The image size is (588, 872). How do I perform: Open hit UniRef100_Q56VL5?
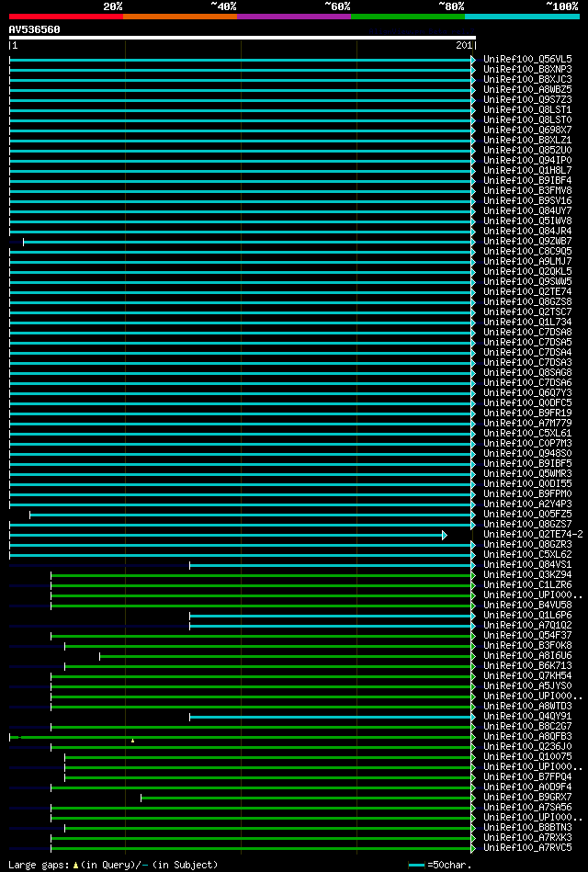(x=528, y=59)
